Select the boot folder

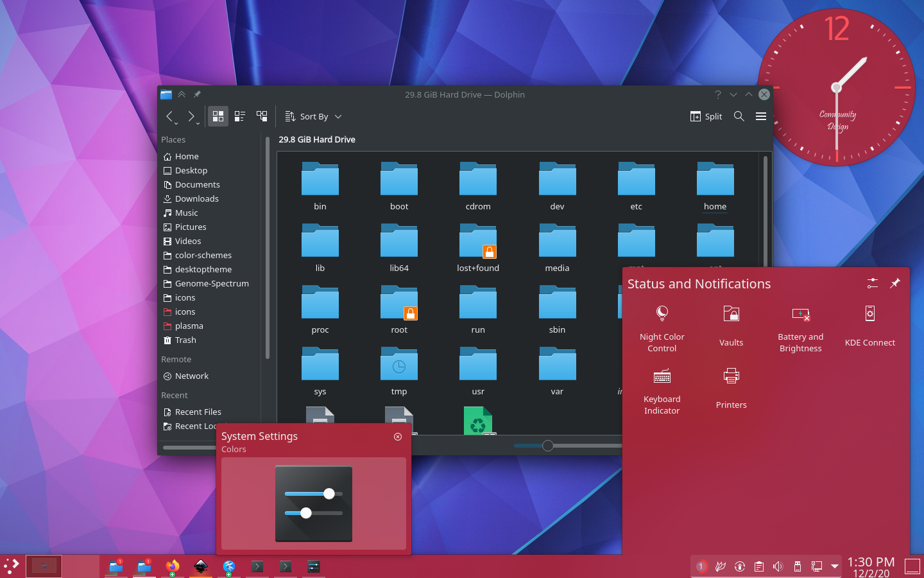pos(399,186)
